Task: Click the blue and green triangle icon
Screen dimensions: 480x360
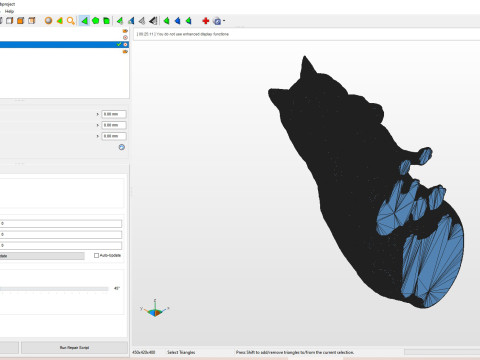Action: click(131, 21)
